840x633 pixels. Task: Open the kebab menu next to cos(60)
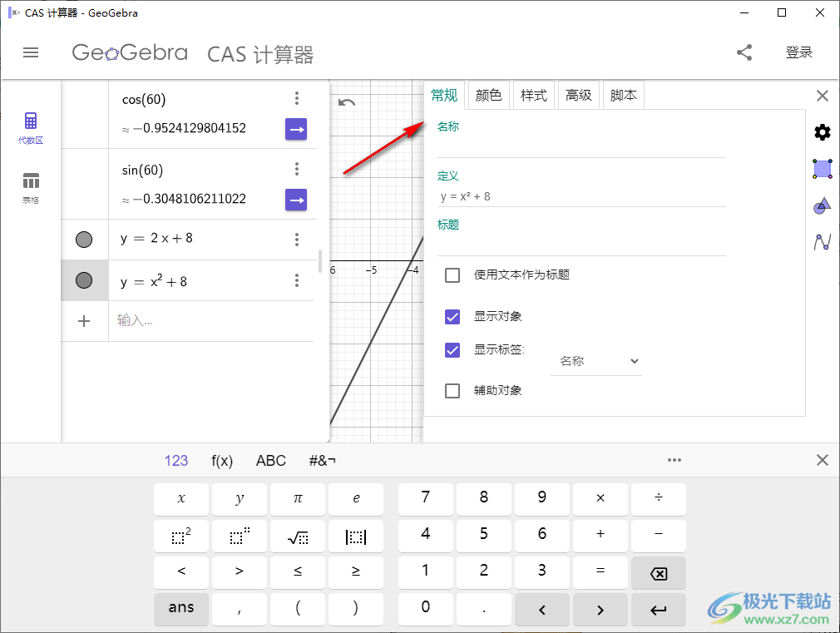pyautogui.click(x=297, y=97)
